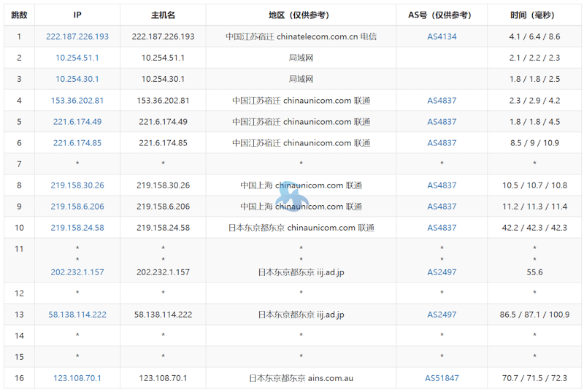
Task: Select hostname cell 10.254.51.1
Action: point(163,58)
